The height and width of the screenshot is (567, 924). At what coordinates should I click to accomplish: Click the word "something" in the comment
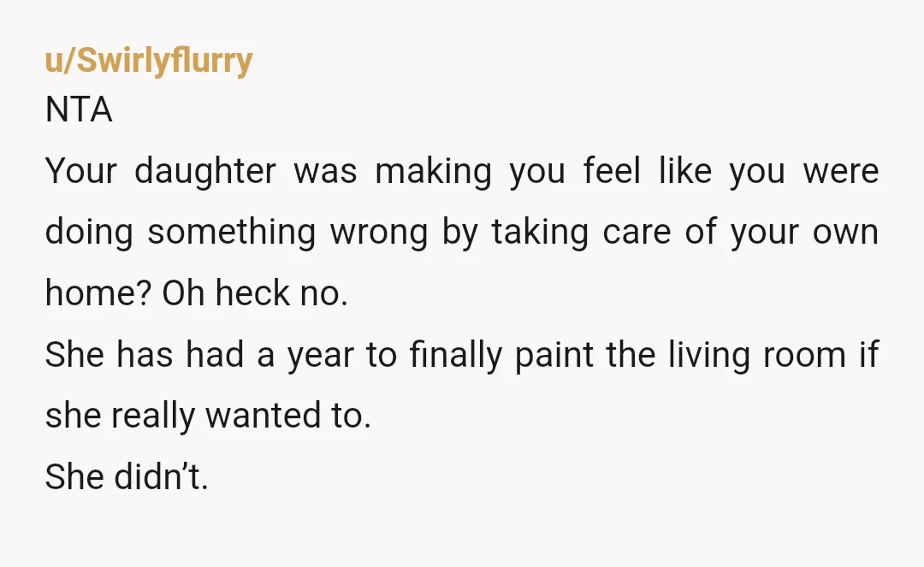click(232, 233)
